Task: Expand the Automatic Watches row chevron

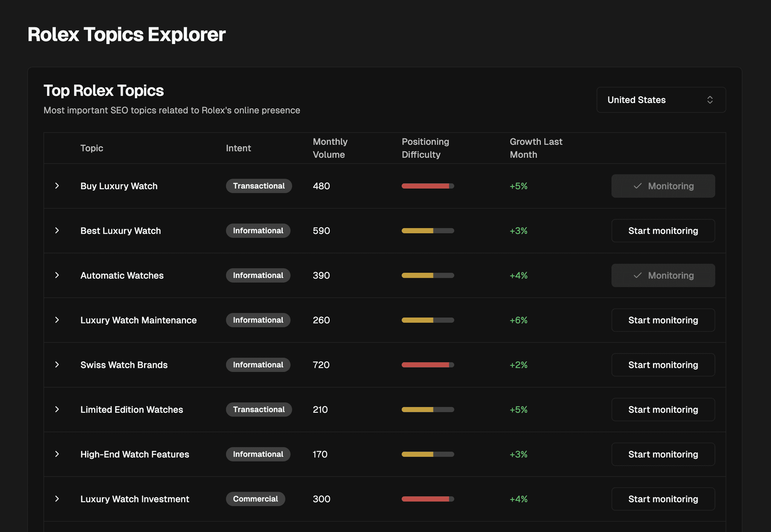Action: point(57,275)
